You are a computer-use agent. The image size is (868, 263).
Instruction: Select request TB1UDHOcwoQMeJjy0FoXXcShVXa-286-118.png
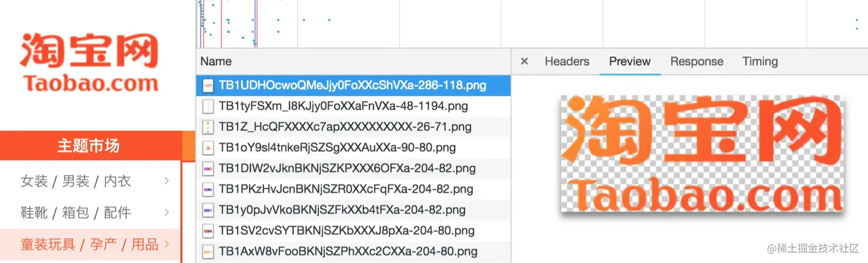[353, 86]
